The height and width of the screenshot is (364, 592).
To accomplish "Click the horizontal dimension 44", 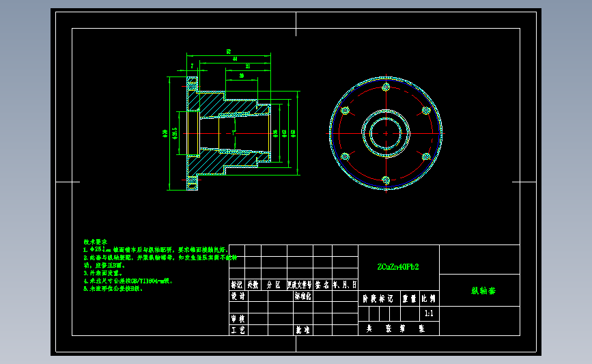I will click(x=235, y=59).
